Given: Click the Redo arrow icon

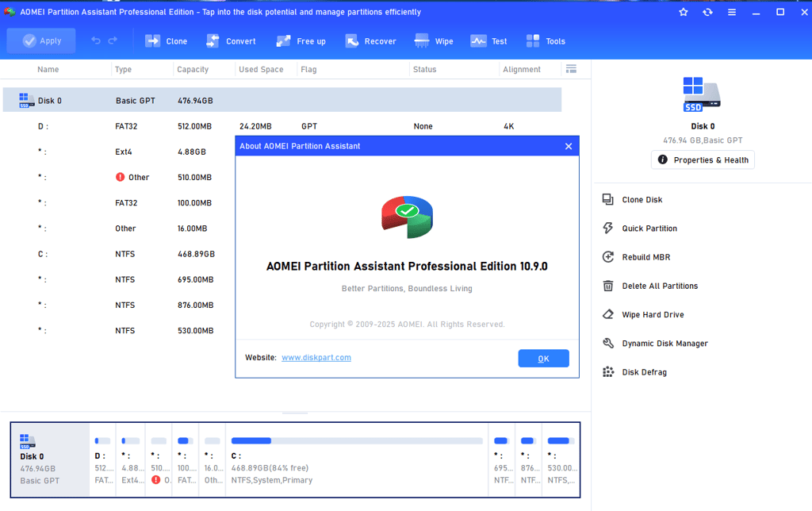Looking at the screenshot, I should pos(113,40).
